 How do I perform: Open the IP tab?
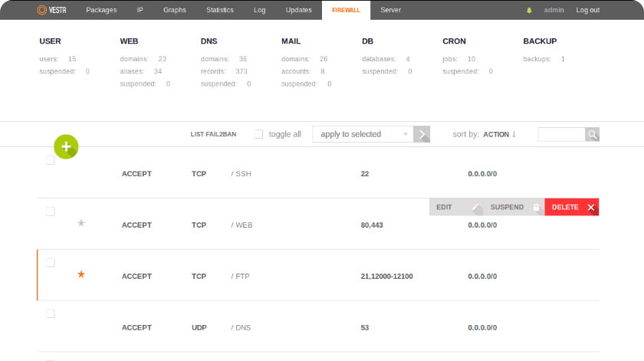click(140, 10)
